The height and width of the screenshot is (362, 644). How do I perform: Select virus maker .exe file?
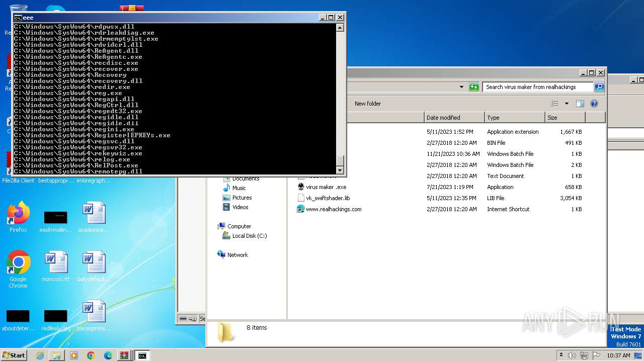[x=326, y=187]
